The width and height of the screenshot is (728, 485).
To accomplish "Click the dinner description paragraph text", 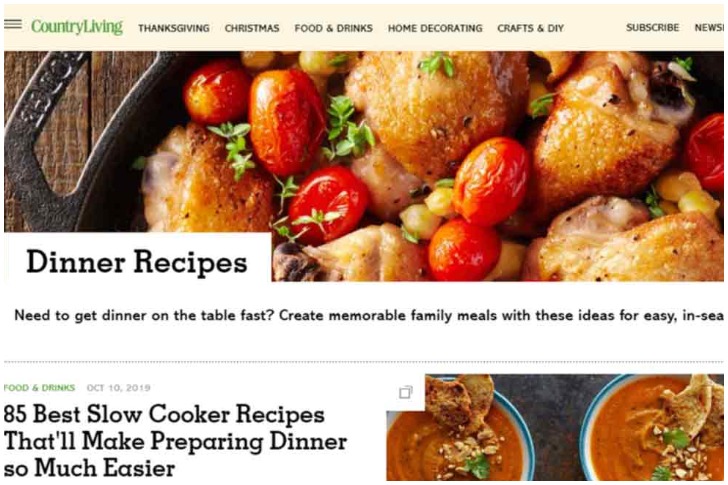I will click(x=369, y=316).
